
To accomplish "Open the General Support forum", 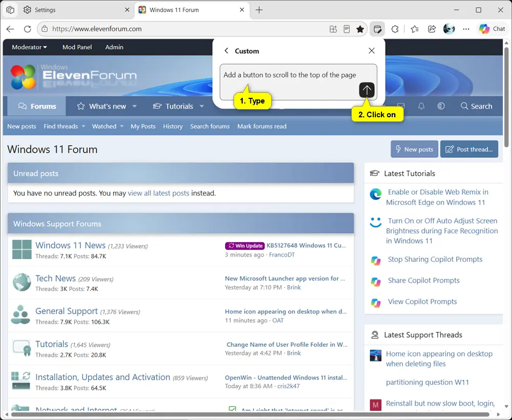I will pos(67,311).
